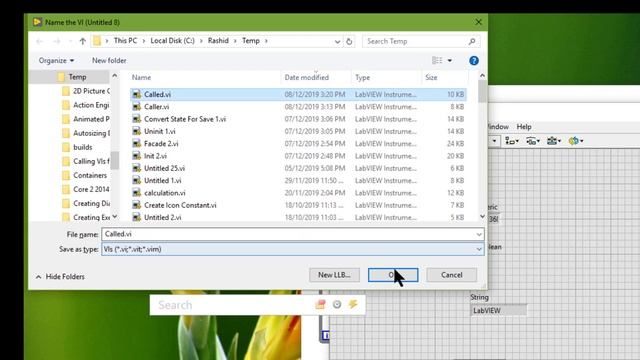Screen dimensions: 640x360
Task: Open the Animated P folder in tree
Action: tap(86, 119)
